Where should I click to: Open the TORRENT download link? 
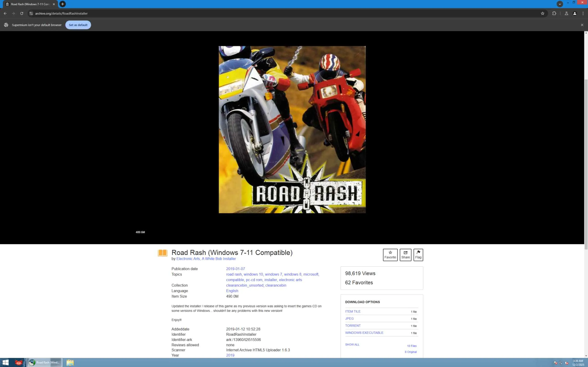(353, 325)
